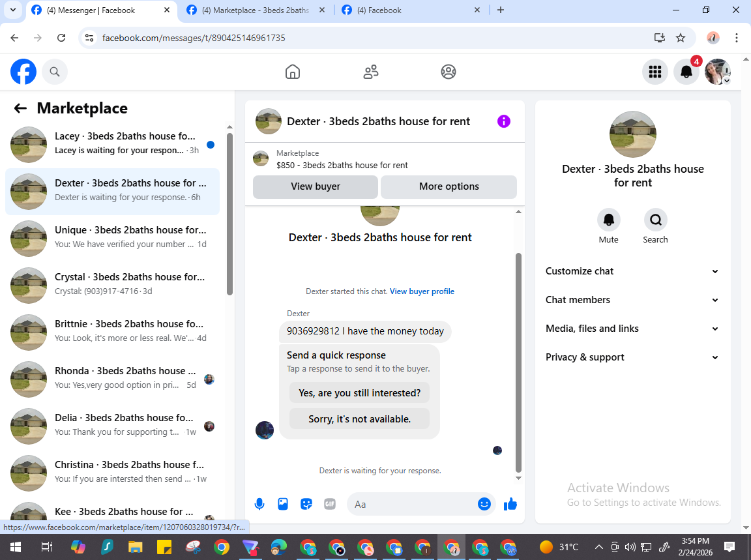Open Rhonda conversation
The width and height of the screenshot is (751, 560).
point(112,379)
